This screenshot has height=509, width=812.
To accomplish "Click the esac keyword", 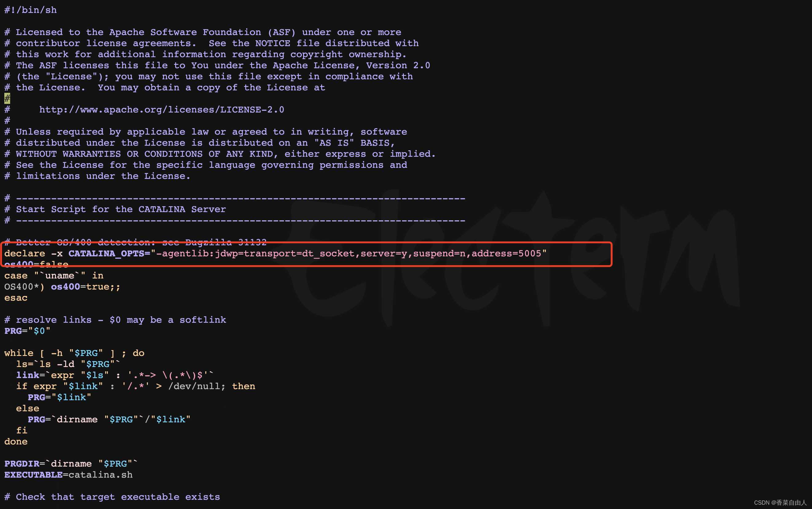I will 16,298.
